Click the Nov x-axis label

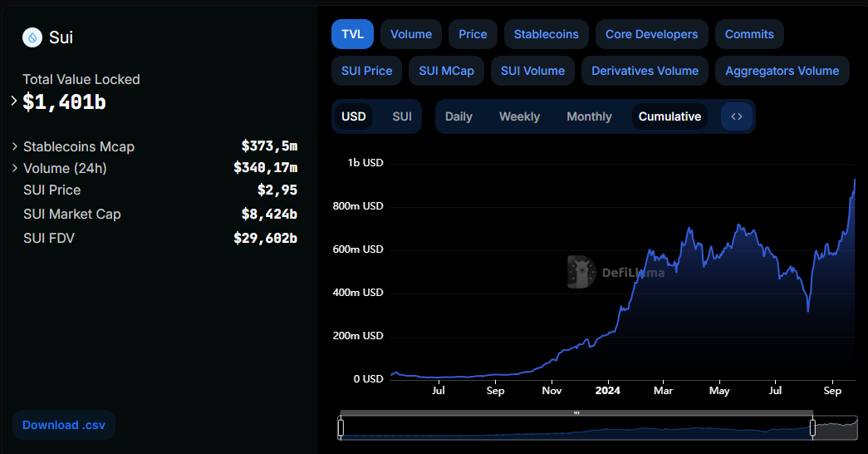[552, 390]
